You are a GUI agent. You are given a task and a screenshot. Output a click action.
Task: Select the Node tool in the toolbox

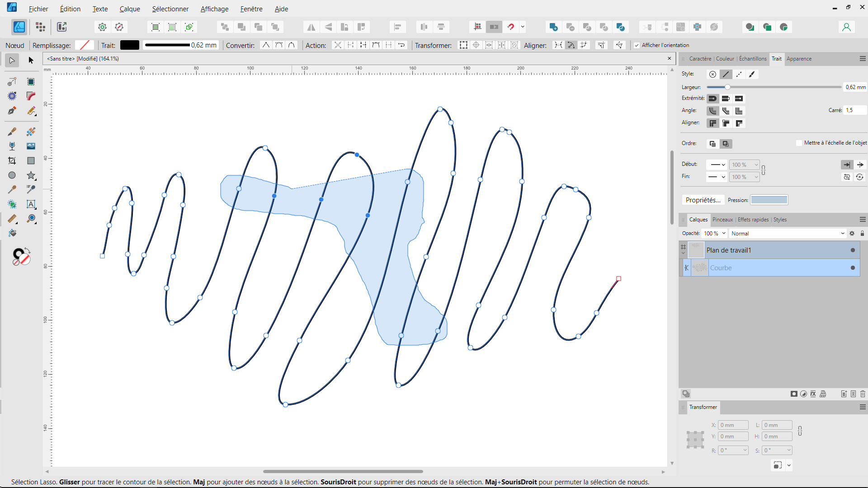[x=12, y=60]
